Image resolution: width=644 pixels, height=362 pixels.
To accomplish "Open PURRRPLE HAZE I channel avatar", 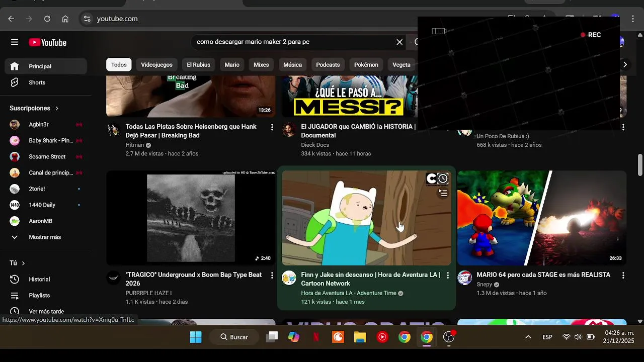I will pyautogui.click(x=114, y=278).
